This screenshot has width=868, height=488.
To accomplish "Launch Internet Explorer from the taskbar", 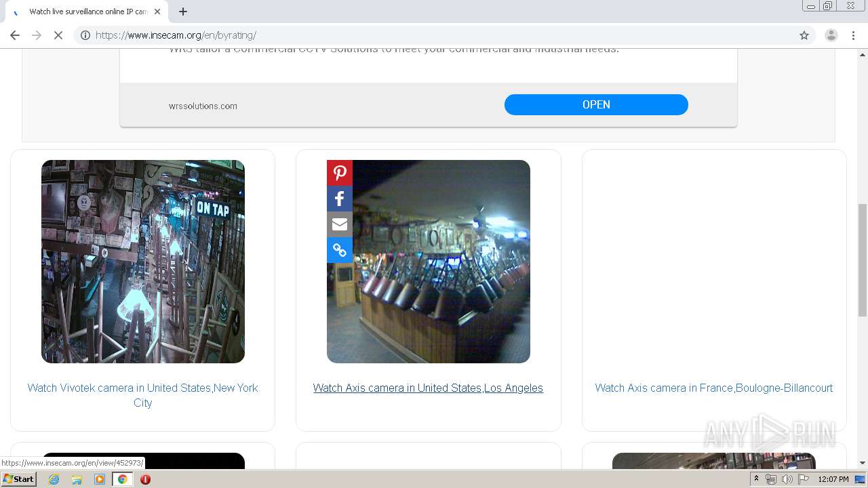I will click(54, 479).
